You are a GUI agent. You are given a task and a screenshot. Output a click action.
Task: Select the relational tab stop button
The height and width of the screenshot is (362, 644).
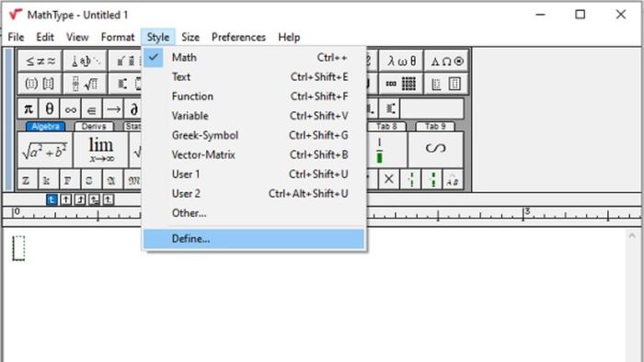(94, 199)
